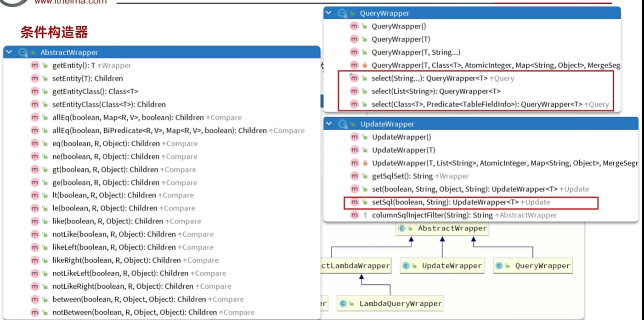The height and width of the screenshot is (320, 644).
Task: Click the UpdateWrapper panel header class icon
Action: point(343,124)
